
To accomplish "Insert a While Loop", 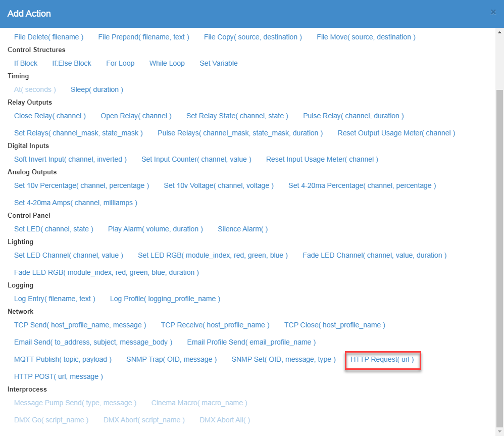I will coord(167,63).
